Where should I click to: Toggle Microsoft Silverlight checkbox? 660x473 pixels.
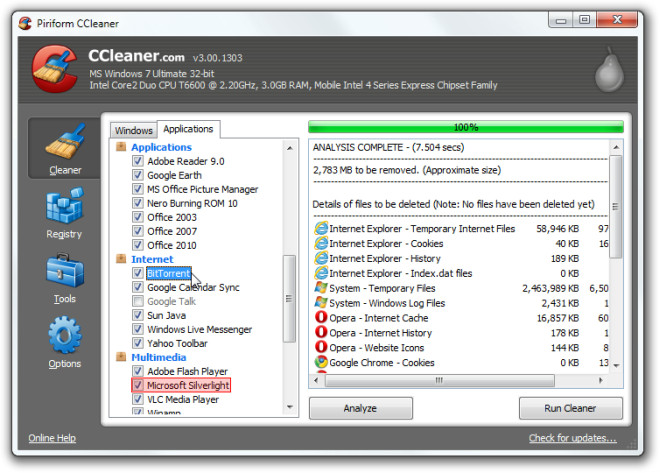[137, 385]
